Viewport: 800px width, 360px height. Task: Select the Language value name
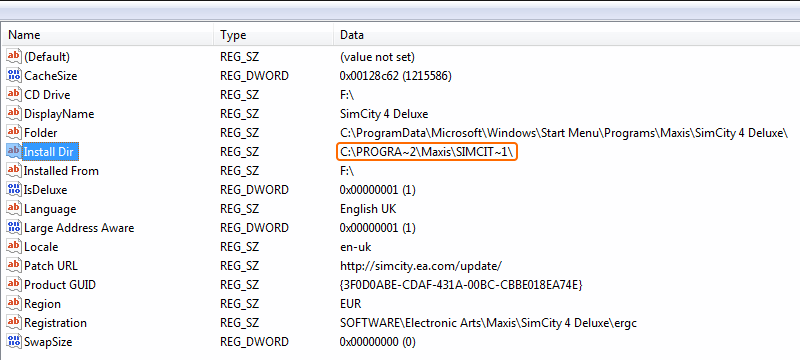[50, 209]
